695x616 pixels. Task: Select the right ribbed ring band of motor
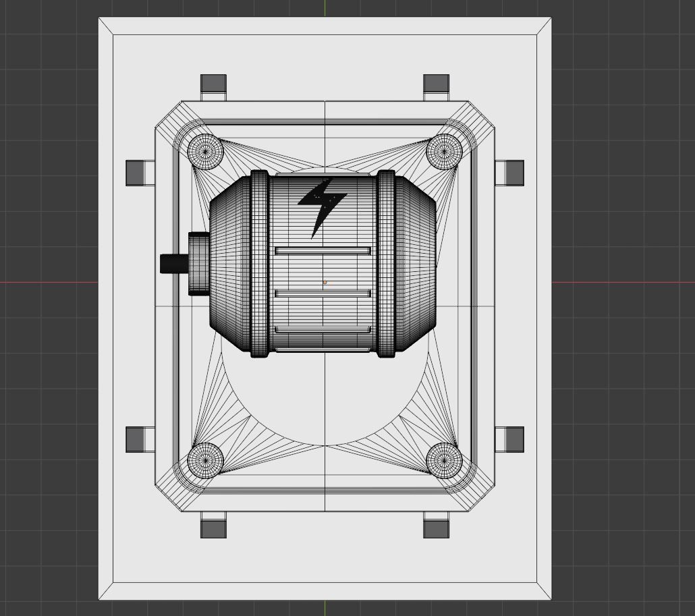[x=385, y=264]
